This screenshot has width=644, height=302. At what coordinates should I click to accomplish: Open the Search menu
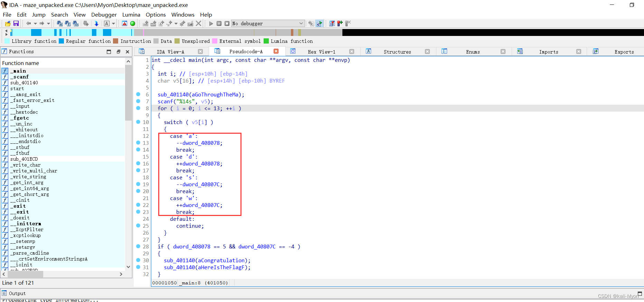(x=59, y=15)
